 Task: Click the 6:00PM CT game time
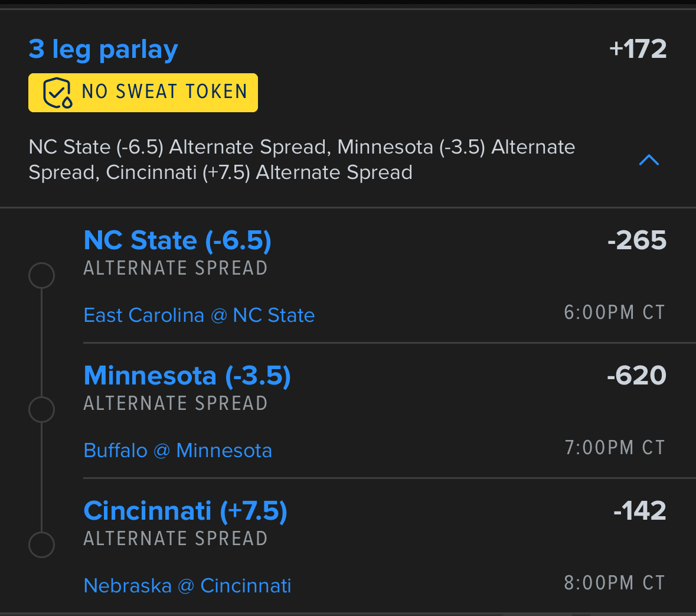click(614, 312)
